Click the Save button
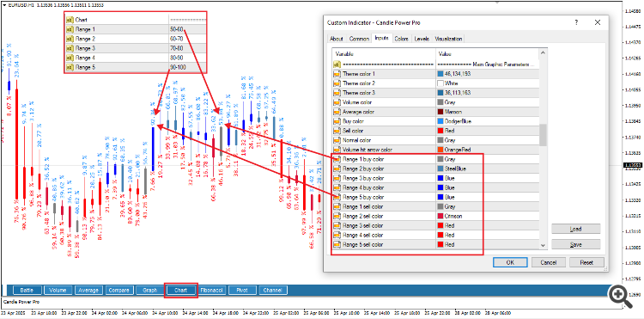Screen dimensions: 644x319 pos(576,244)
